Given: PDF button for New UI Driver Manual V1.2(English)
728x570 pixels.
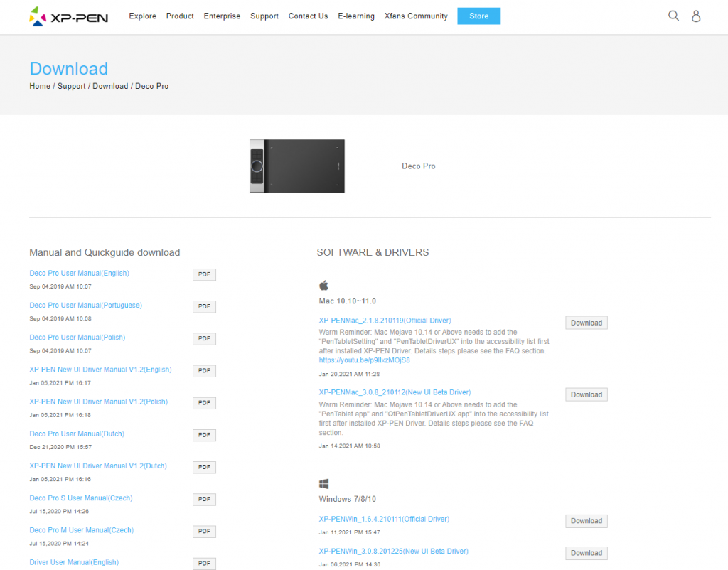Looking at the screenshot, I should click(x=204, y=370).
